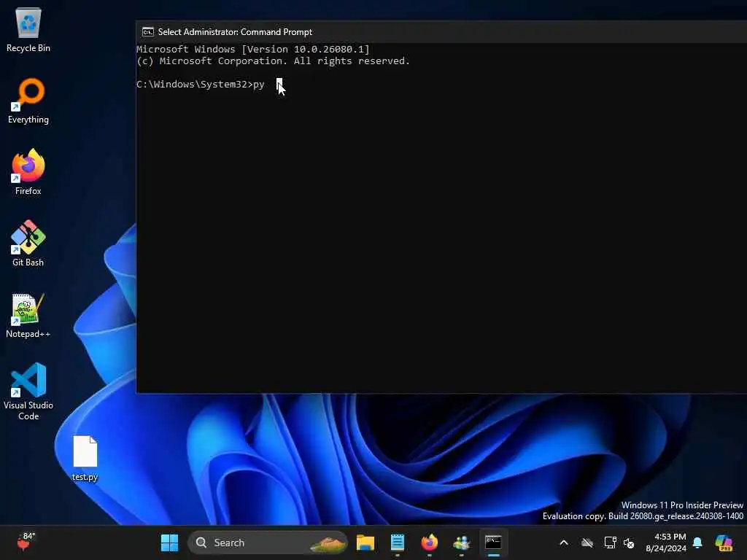Open the weather widget showing 84°
Viewport: 747px width, 560px height.
tap(26, 542)
